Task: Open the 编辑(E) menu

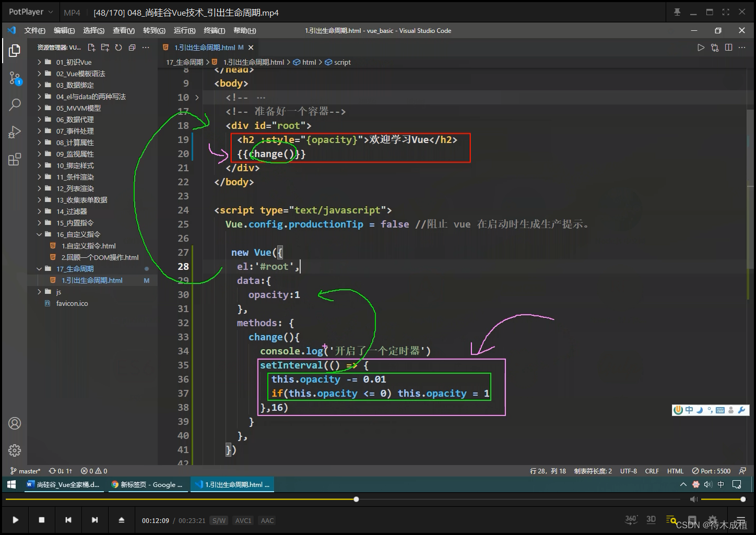Action: point(64,31)
